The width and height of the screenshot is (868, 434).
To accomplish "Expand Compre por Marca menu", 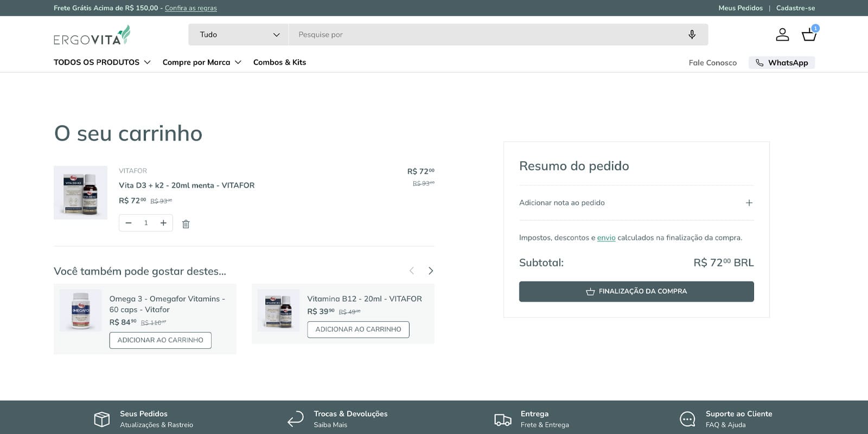I will (x=202, y=62).
